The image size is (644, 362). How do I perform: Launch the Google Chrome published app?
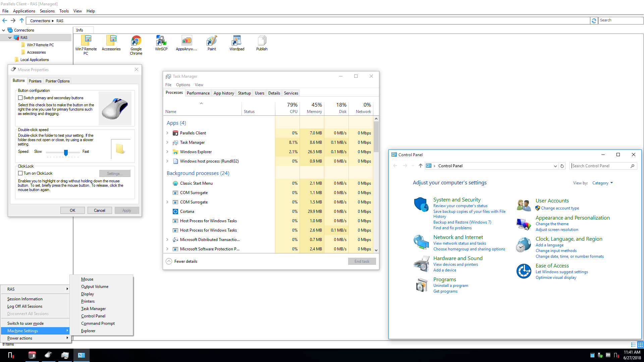pos(136,45)
